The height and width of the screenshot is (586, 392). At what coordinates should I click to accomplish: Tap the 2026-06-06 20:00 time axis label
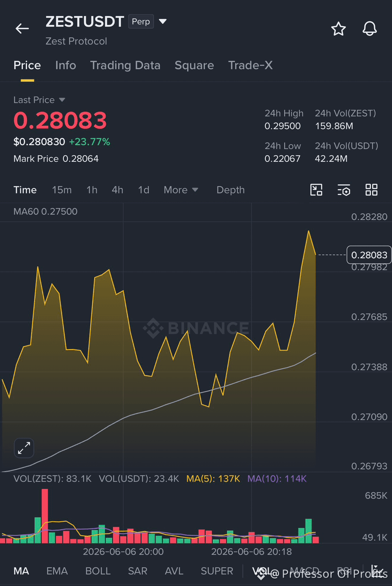pos(123,551)
